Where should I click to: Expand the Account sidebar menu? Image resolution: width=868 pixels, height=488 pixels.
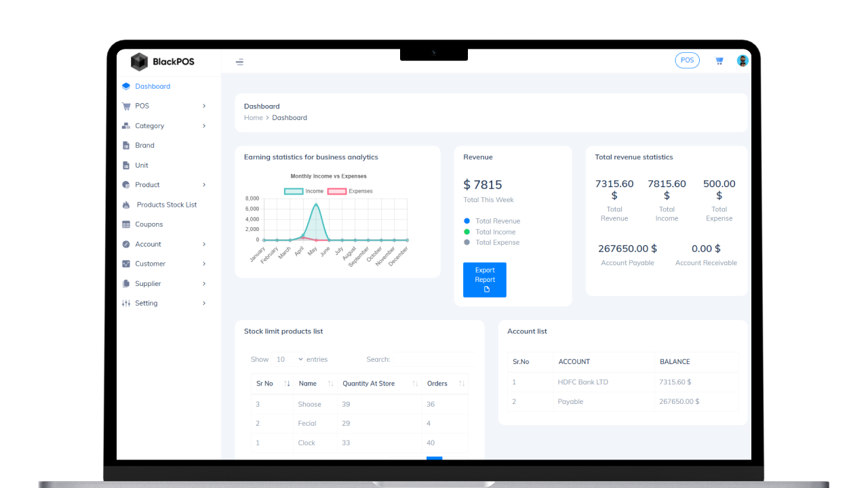pyautogui.click(x=148, y=244)
